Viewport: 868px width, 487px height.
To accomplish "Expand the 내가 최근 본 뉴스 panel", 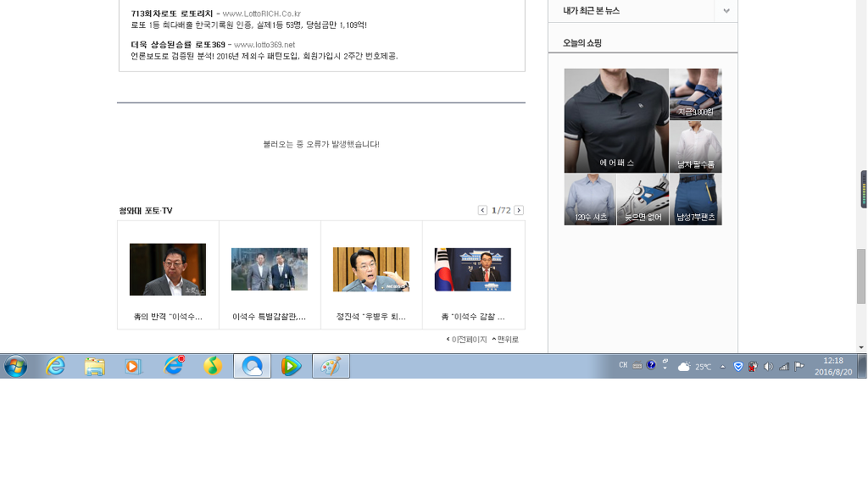I will tap(726, 11).
